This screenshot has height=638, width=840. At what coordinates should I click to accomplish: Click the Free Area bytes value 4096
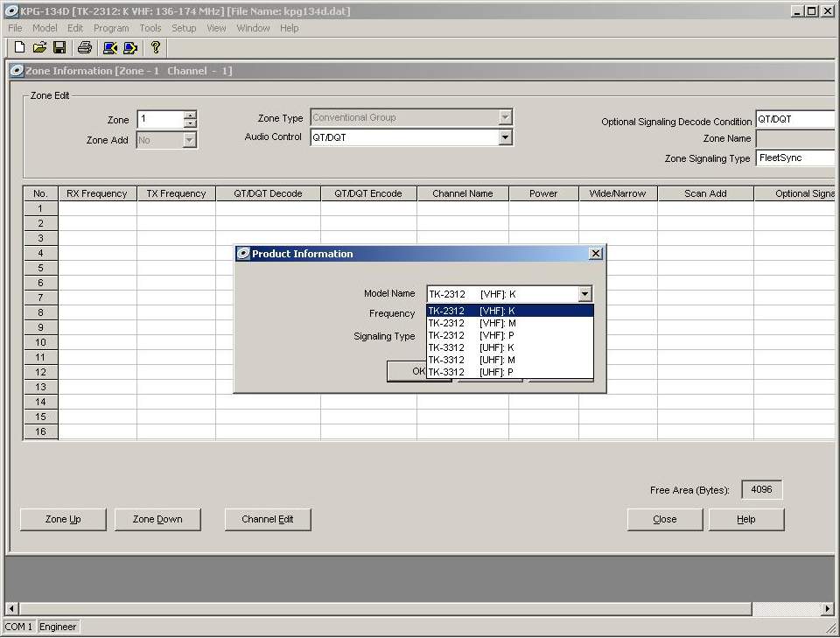pos(761,489)
